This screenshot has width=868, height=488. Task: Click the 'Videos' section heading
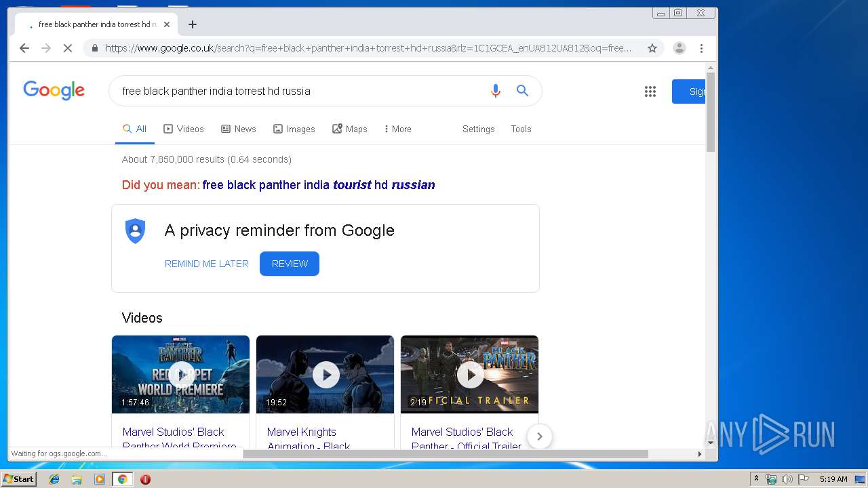click(x=142, y=318)
